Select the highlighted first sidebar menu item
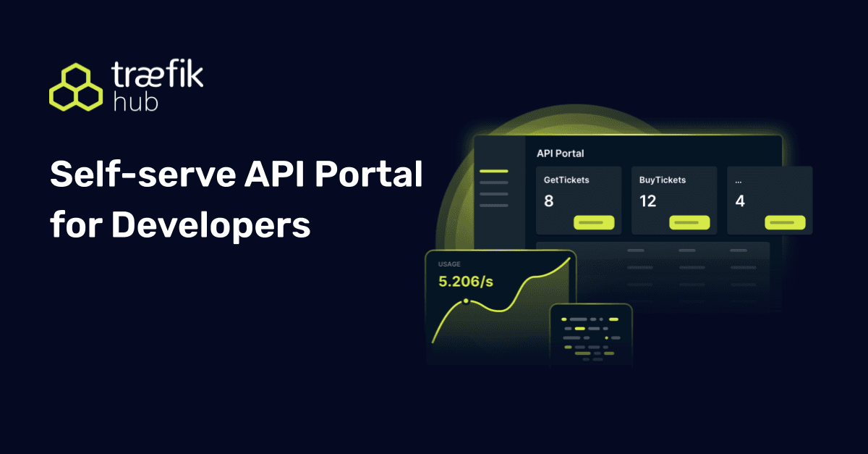Screen dimensions: 868x454 tap(493, 172)
